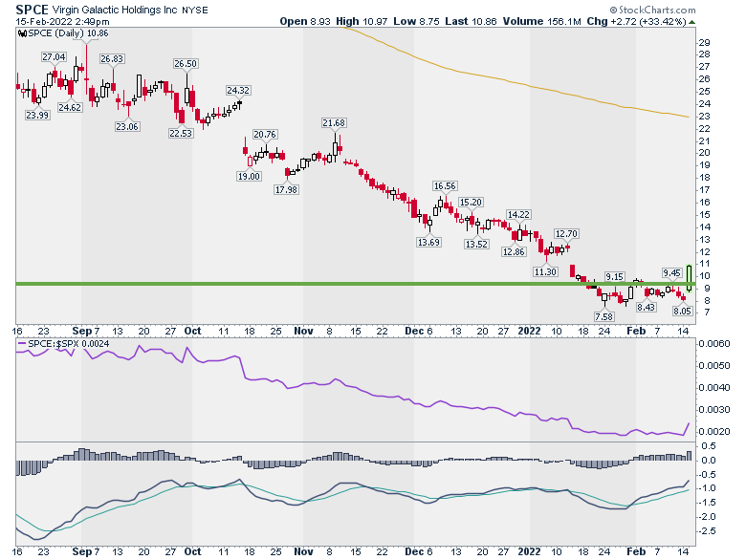746x560 pixels.
Task: Click the 11.30 price low label
Action: (545, 271)
